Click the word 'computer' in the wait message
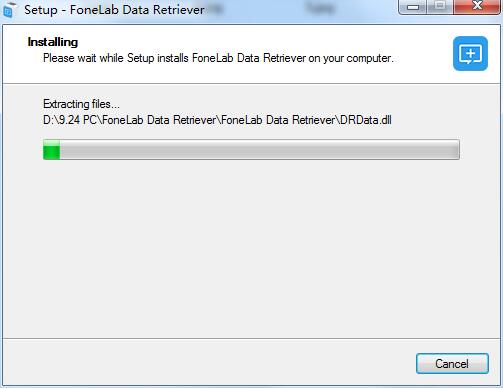 pos(369,58)
